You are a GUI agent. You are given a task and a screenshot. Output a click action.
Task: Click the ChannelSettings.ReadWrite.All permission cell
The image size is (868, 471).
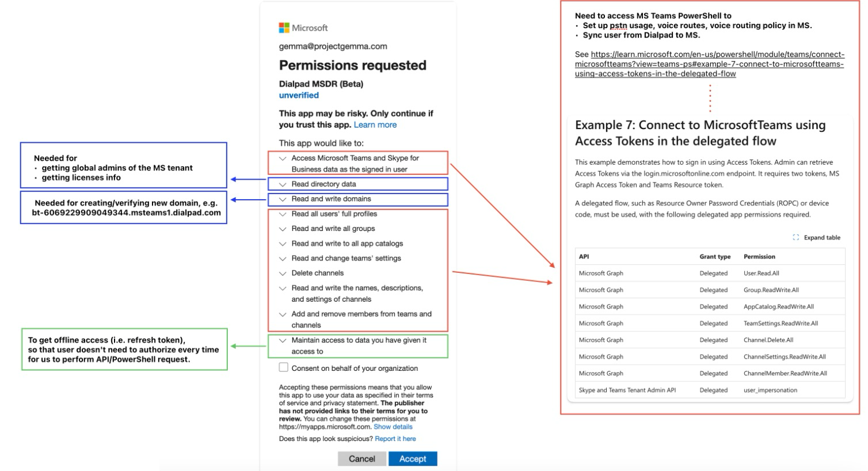785,357
